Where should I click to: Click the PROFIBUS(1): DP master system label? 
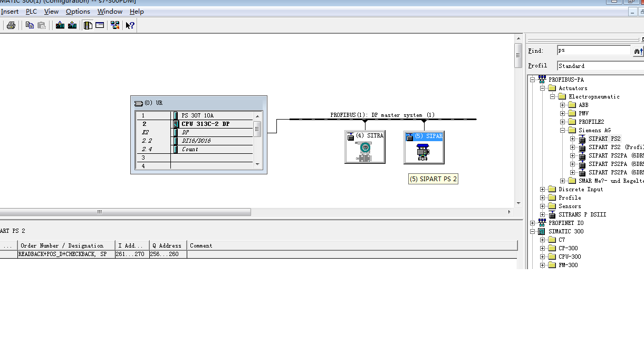coord(382,115)
